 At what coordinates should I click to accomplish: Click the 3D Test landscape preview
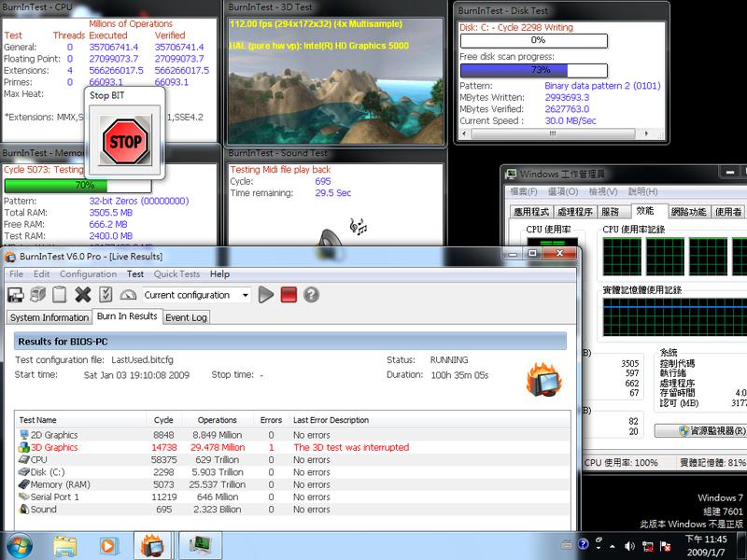coord(336,81)
